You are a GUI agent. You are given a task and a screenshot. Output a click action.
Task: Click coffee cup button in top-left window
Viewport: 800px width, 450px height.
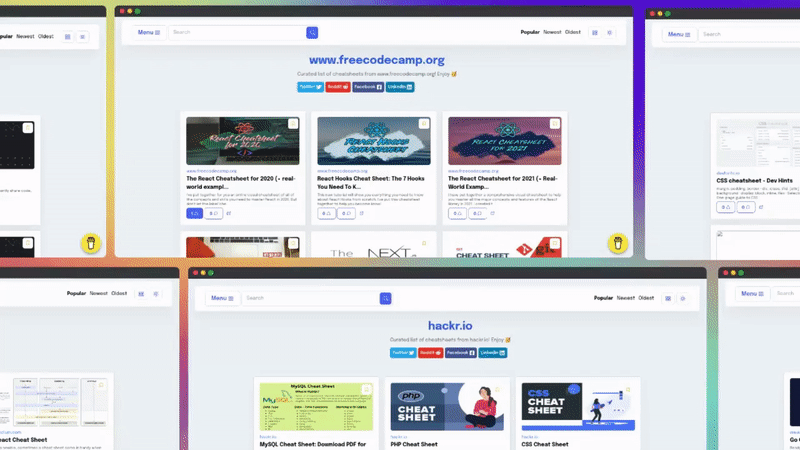[90, 243]
